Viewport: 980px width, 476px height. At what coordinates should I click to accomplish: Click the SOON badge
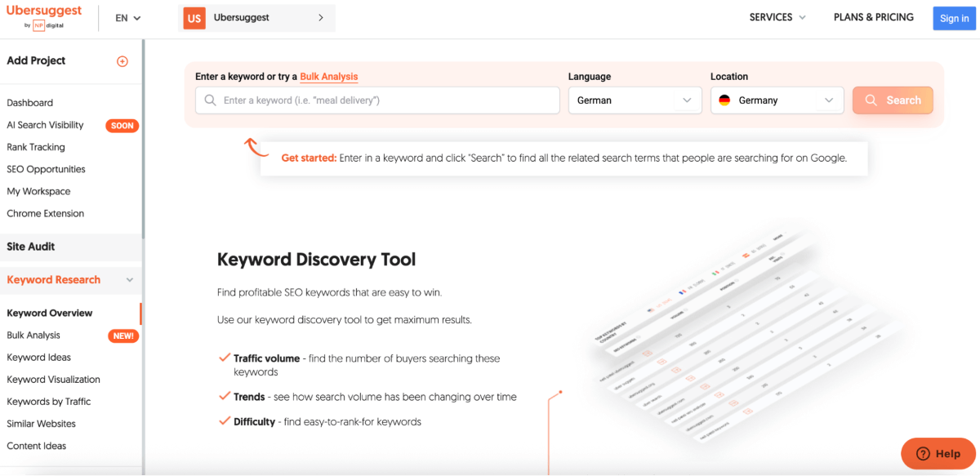click(122, 126)
